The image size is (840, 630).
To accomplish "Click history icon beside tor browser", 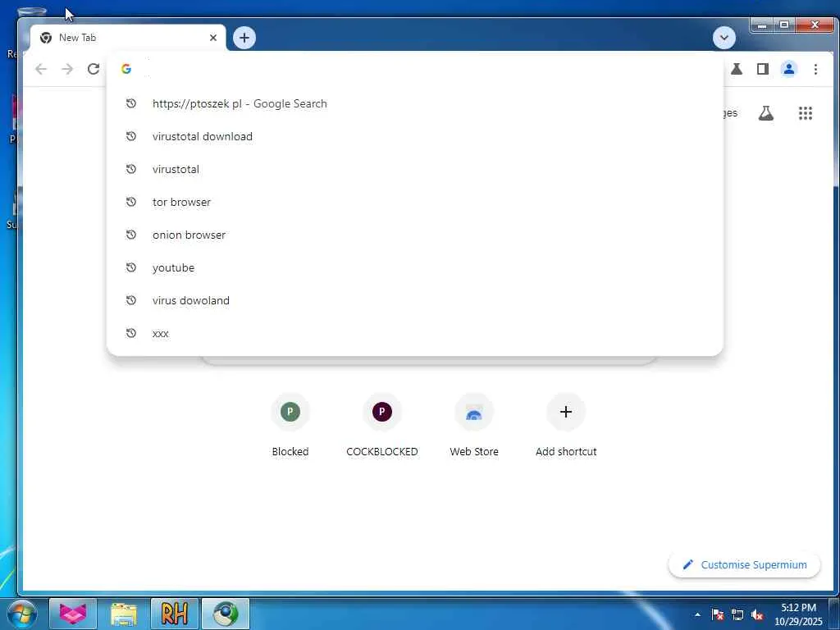I will pos(131,202).
